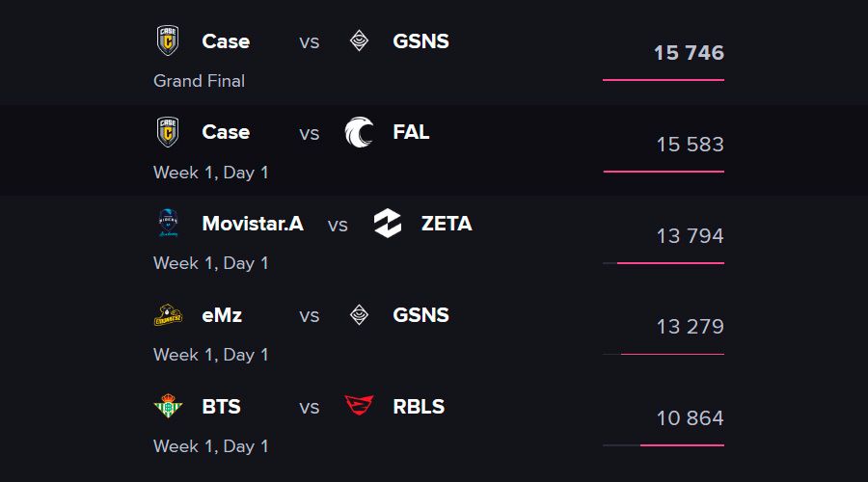The image size is (868, 482).
Task: Click the Case team logo in Grand Final row
Action: [x=168, y=40]
